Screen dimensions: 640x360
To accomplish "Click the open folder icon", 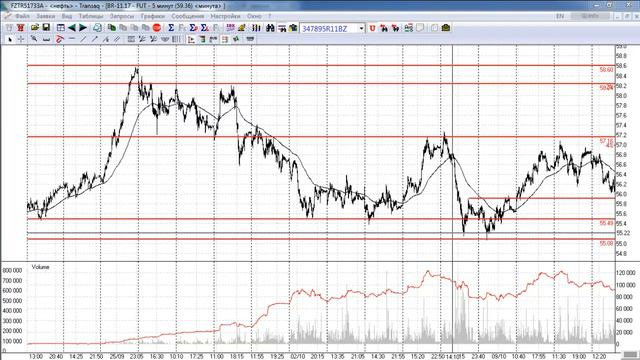I will click(35, 28).
